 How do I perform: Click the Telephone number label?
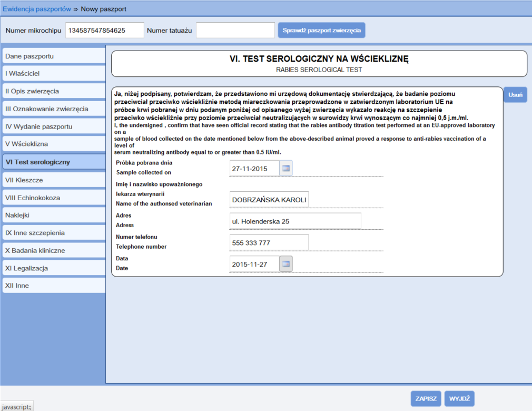[x=141, y=247]
